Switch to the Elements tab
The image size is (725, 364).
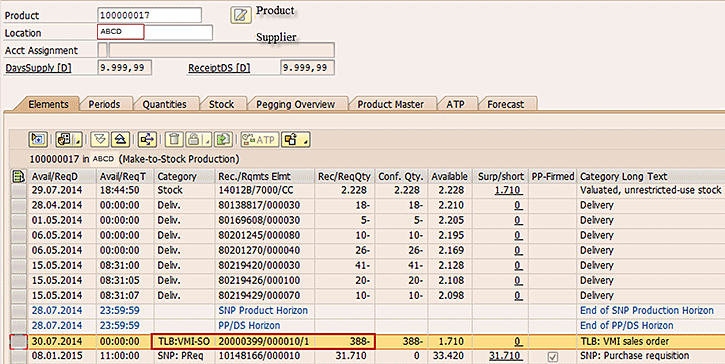pyautogui.click(x=48, y=104)
